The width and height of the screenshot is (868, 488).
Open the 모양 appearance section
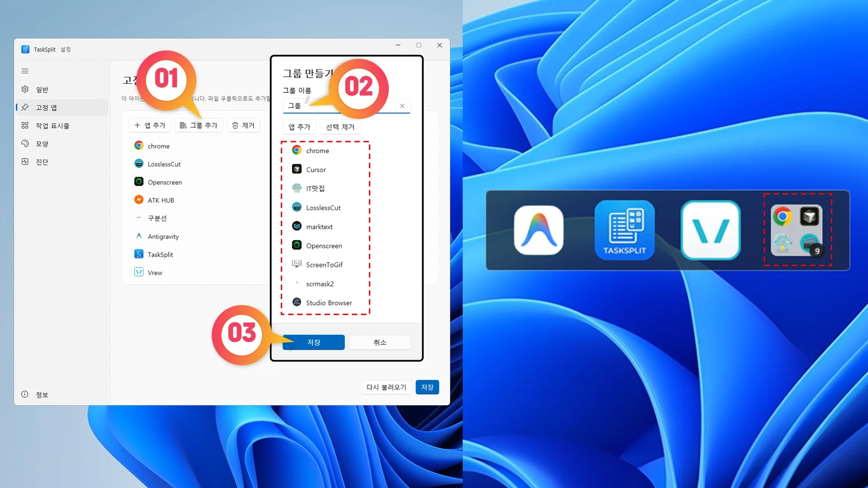coord(62,144)
